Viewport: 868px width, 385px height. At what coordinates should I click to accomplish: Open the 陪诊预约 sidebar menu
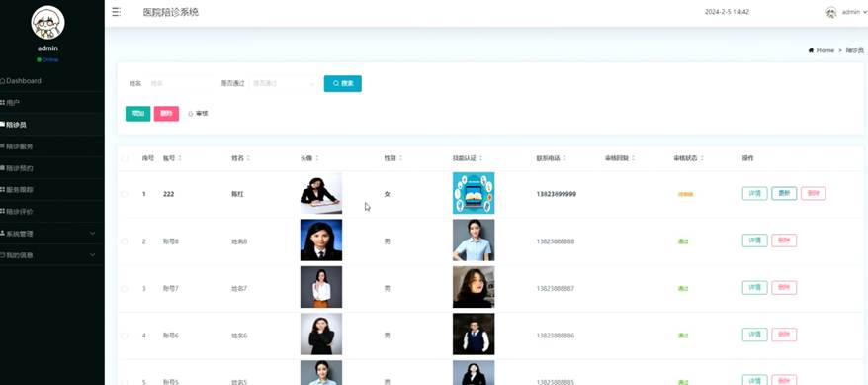pos(52,168)
